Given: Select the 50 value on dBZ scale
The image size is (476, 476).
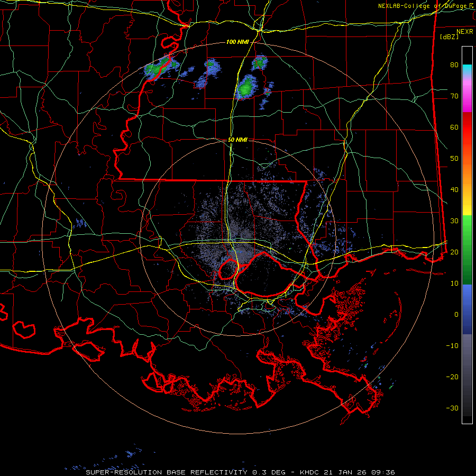Looking at the screenshot, I should (454, 159).
